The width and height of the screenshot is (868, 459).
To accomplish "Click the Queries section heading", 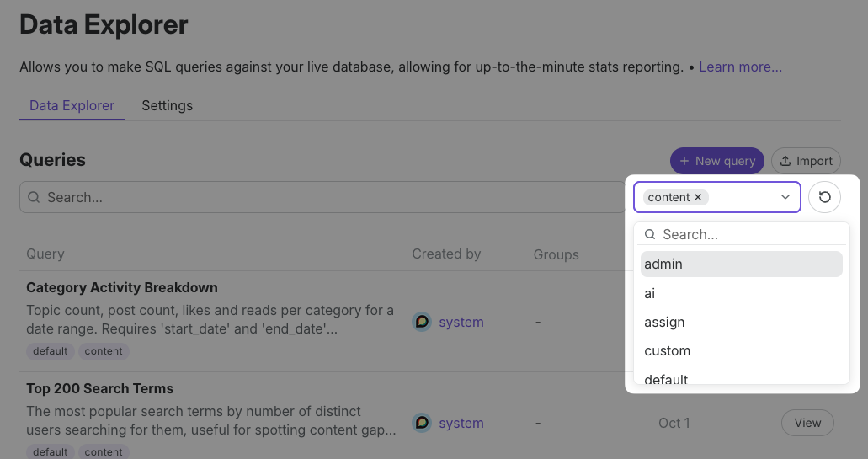I will click(52, 160).
